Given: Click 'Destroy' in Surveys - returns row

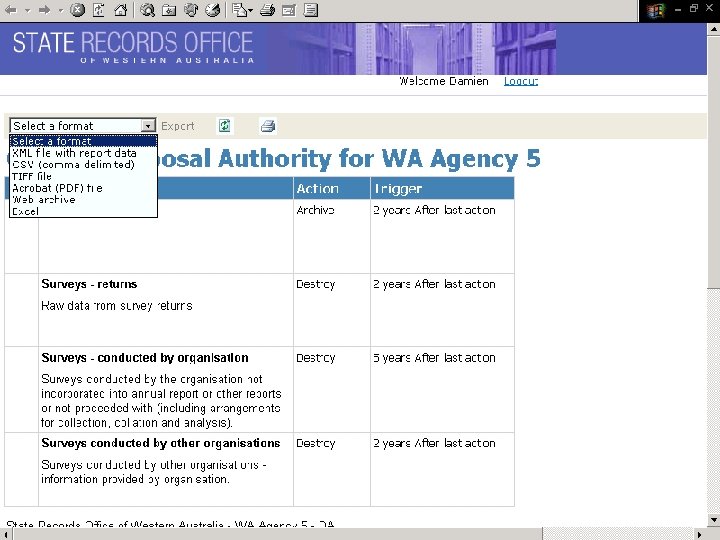Looking at the screenshot, I should click(315, 284).
